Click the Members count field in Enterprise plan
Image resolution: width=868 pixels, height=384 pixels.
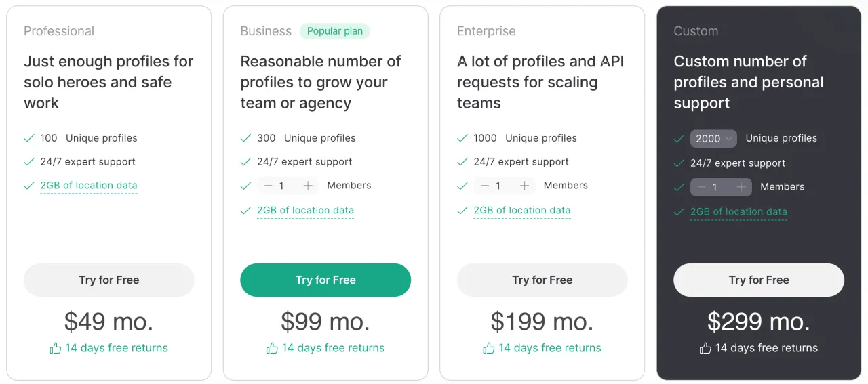pos(498,186)
